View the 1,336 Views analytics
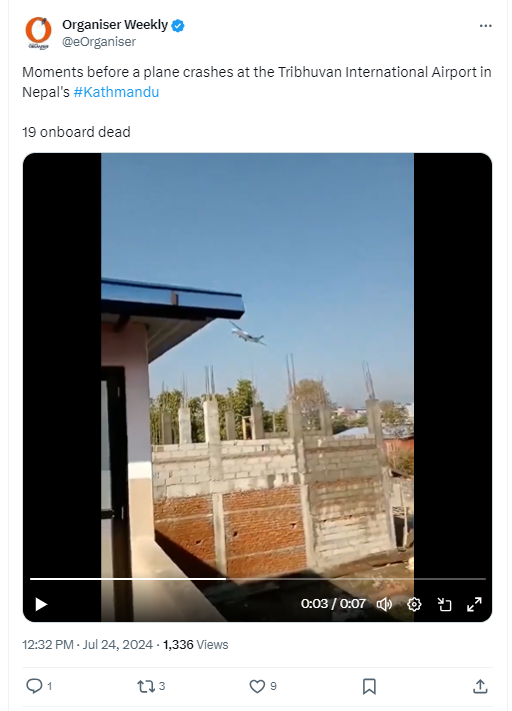The height and width of the screenshot is (711, 512). pyautogui.click(x=195, y=644)
